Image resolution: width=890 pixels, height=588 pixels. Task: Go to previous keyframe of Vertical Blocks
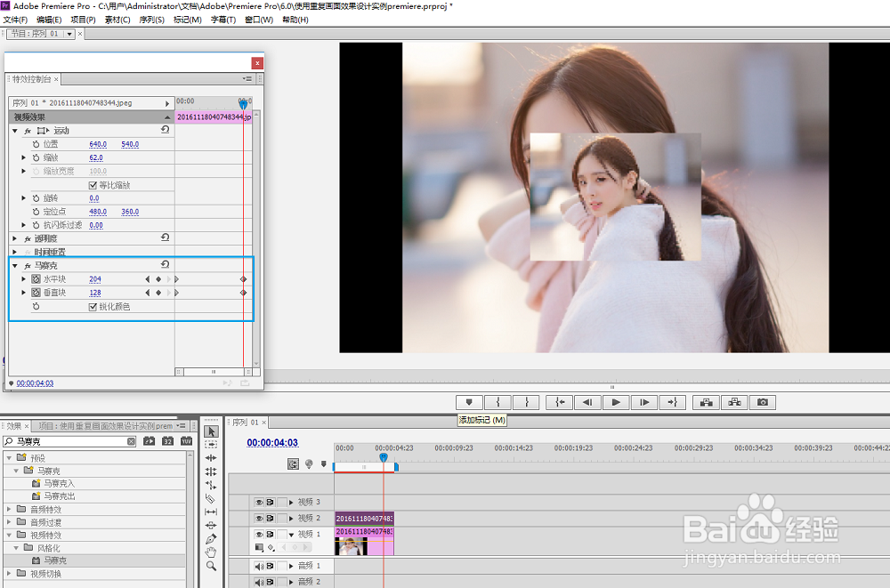pyautogui.click(x=148, y=293)
